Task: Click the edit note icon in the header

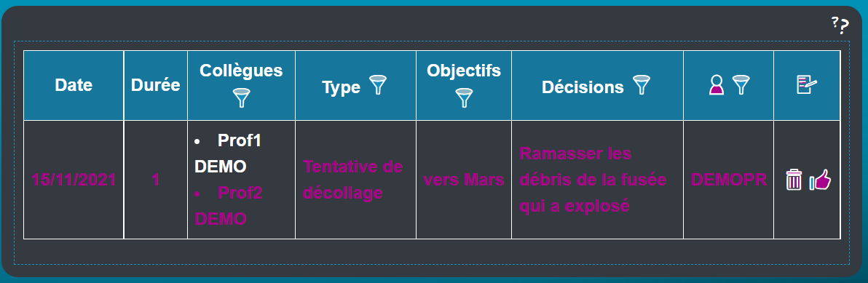Action: 807,85
